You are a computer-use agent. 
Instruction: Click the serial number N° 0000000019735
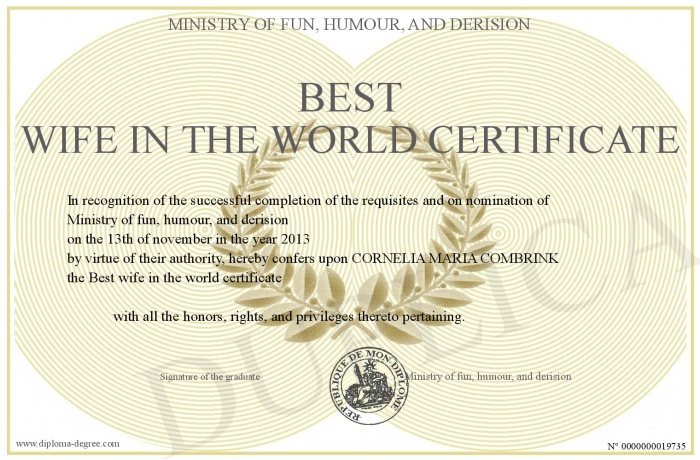(647, 444)
